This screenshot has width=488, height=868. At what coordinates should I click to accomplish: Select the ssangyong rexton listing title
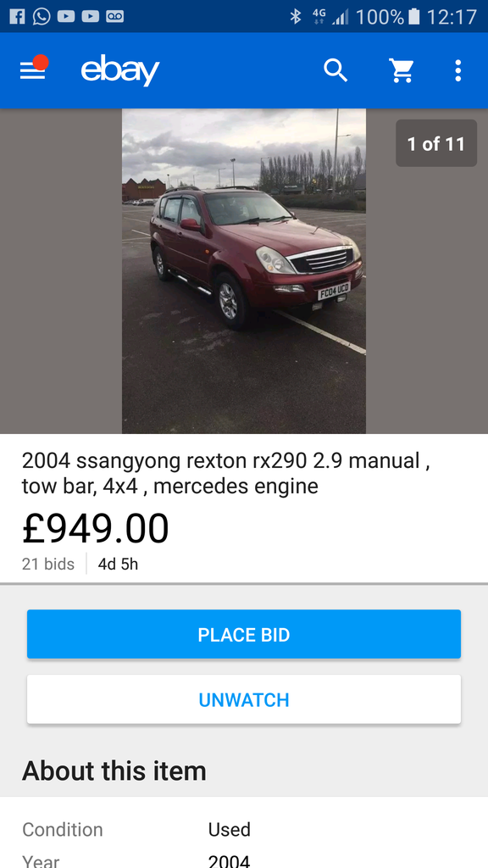pyautogui.click(x=225, y=473)
